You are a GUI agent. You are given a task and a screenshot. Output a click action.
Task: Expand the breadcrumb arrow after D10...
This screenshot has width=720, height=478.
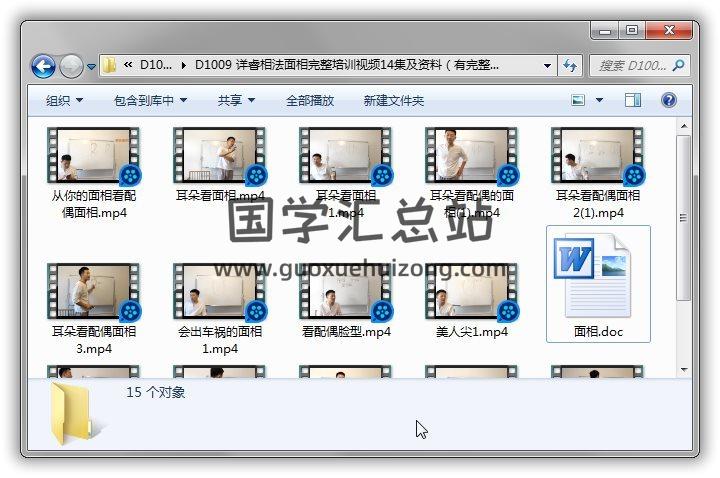184,66
